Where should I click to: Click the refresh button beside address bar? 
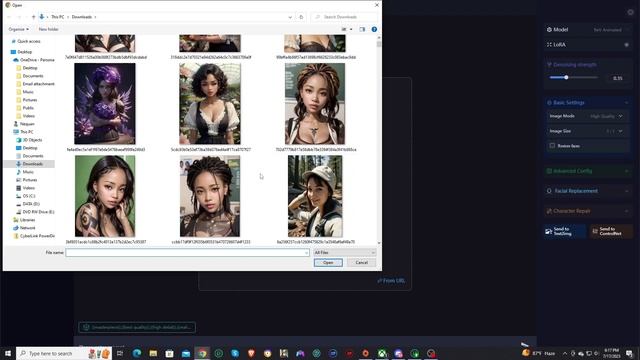click(x=301, y=17)
